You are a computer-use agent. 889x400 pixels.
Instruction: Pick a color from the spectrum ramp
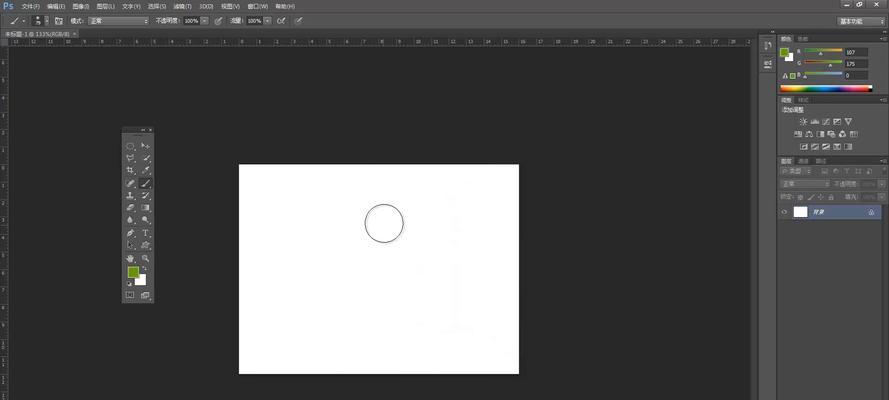[x=826, y=88]
